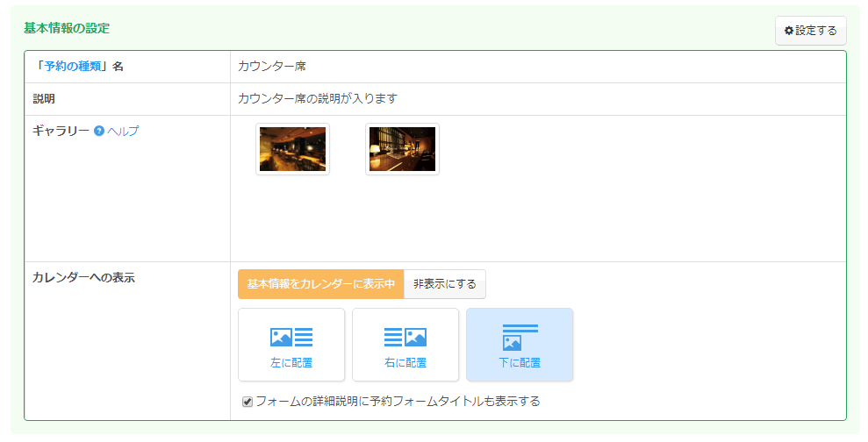
Task: Click the カウンター席 name value
Action: pos(272,67)
